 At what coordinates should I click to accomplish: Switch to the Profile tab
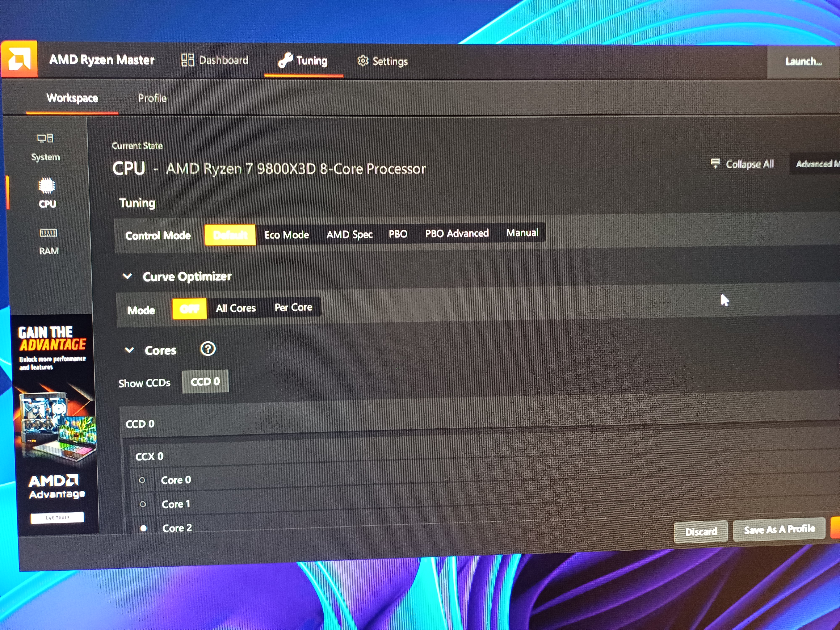tap(152, 98)
